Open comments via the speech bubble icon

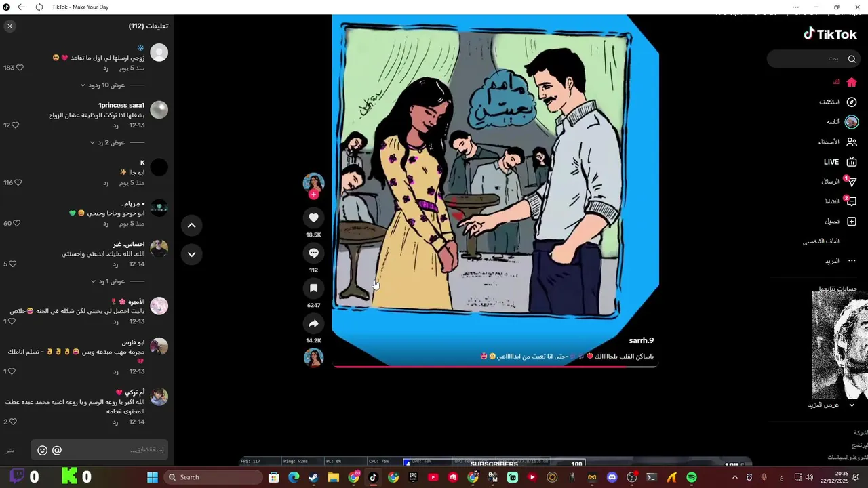pyautogui.click(x=313, y=253)
